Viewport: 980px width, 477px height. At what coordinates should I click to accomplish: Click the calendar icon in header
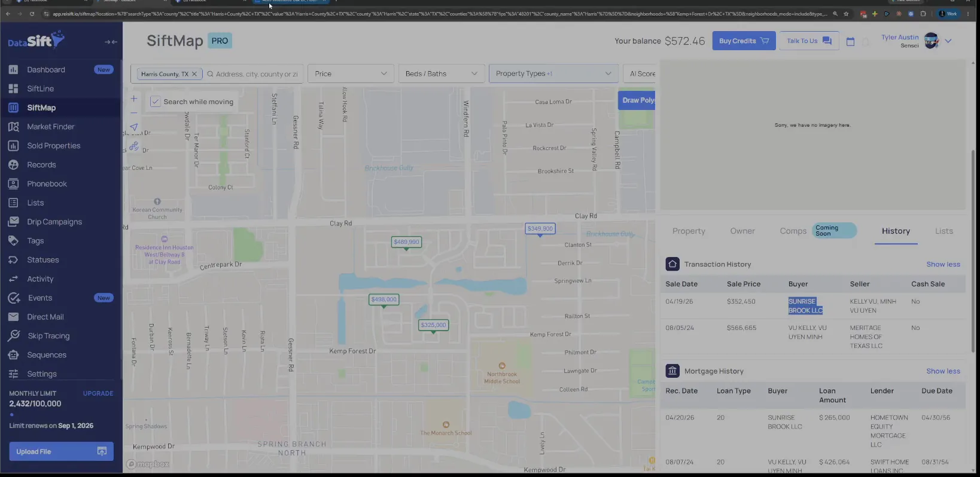[850, 41]
